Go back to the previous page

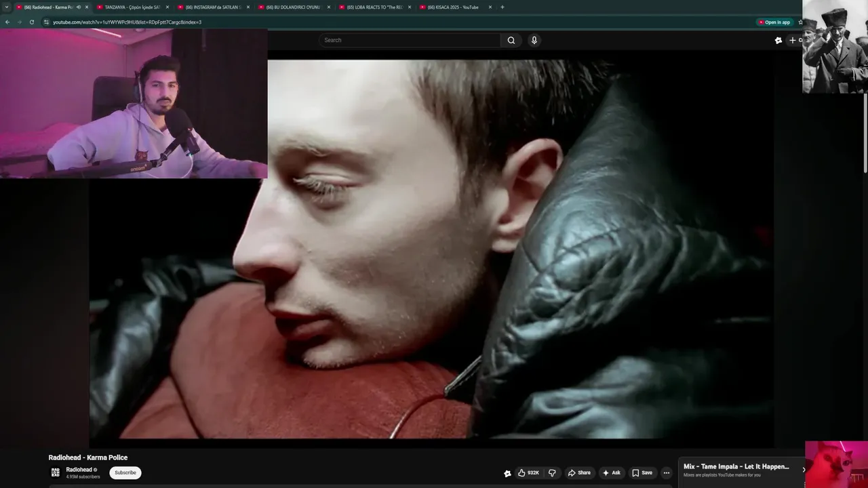point(7,22)
